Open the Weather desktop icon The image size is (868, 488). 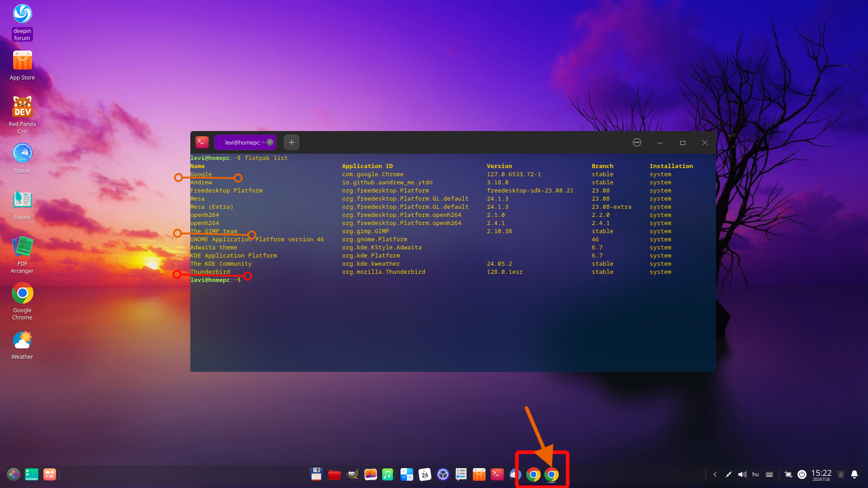click(22, 345)
